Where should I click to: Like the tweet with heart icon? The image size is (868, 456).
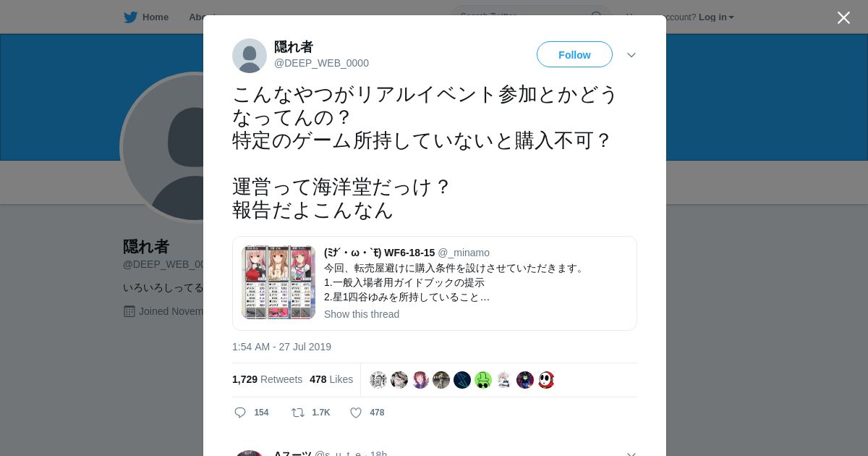coord(356,413)
